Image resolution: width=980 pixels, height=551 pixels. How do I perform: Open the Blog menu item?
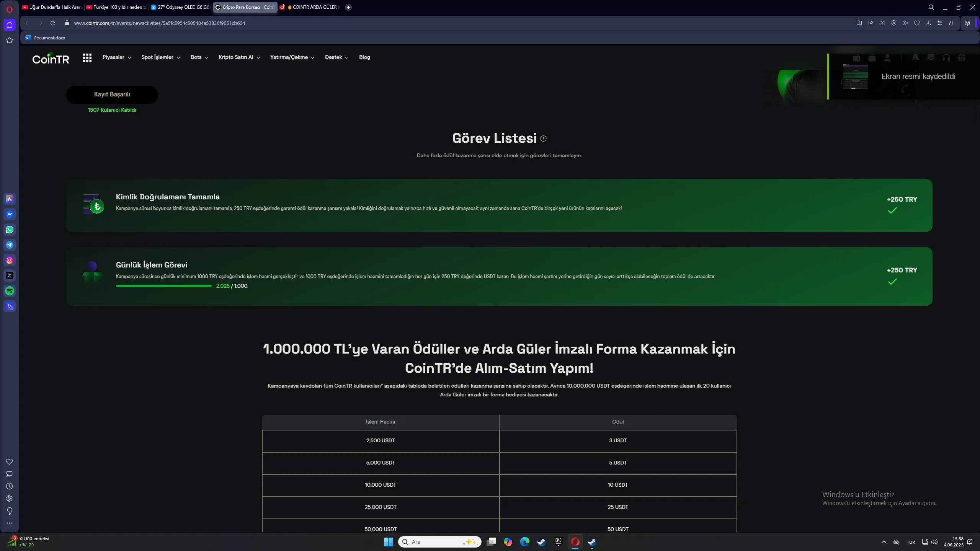[x=364, y=57]
